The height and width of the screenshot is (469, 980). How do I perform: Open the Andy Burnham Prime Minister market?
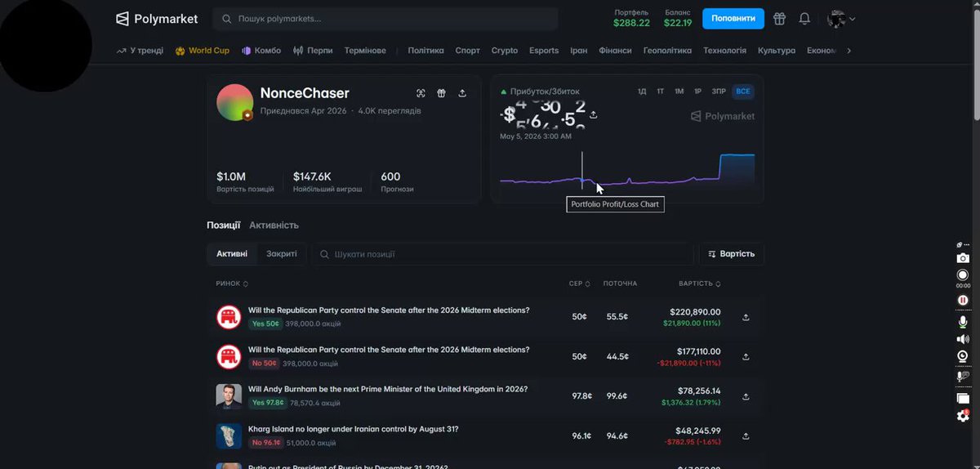click(x=388, y=389)
